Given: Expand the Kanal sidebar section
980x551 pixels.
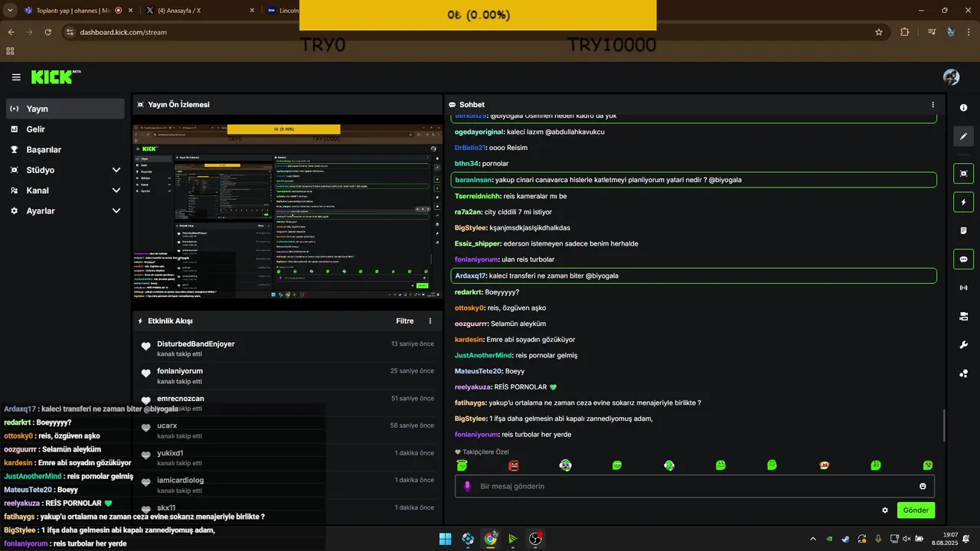Looking at the screenshot, I should (x=65, y=191).
